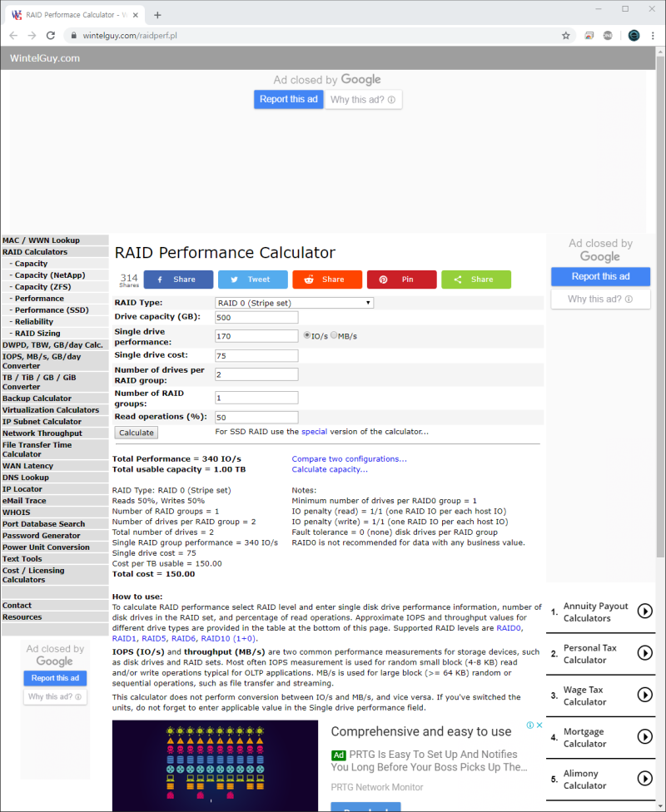Switch to the RAID Performance Calculator tab
Viewport: 666px width, 812px height.
pyautogui.click(x=75, y=13)
